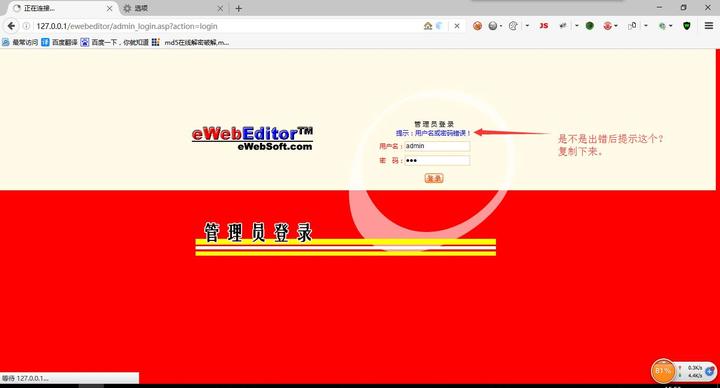Expand the dropdown beside the gray globe icon
This screenshot has width=720, height=388.
[x=501, y=26]
